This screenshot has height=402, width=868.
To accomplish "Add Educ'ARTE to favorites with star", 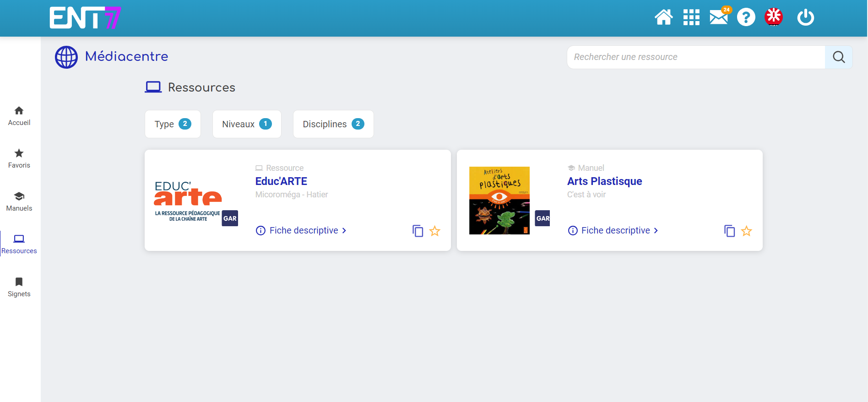I will (435, 231).
